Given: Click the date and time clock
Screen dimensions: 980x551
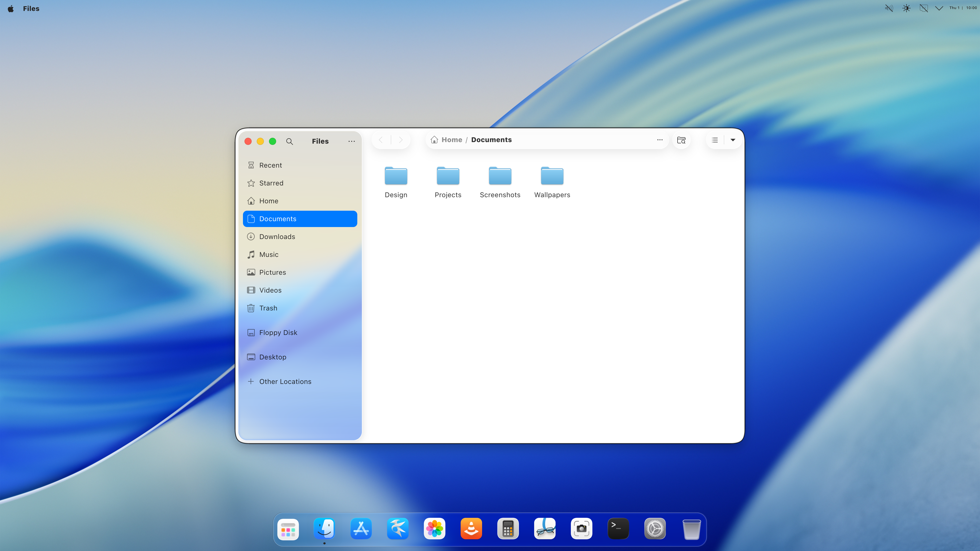Looking at the screenshot, I should coord(963,8).
